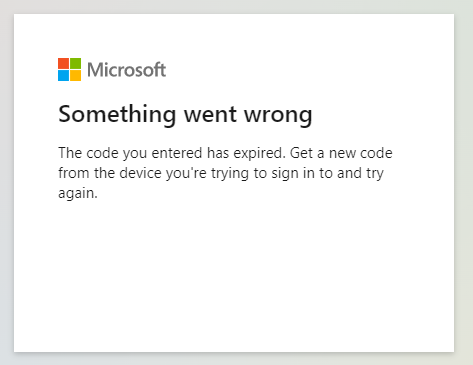Click the word "Something" in the heading
Screen dimensions: 473x365
pos(117,115)
